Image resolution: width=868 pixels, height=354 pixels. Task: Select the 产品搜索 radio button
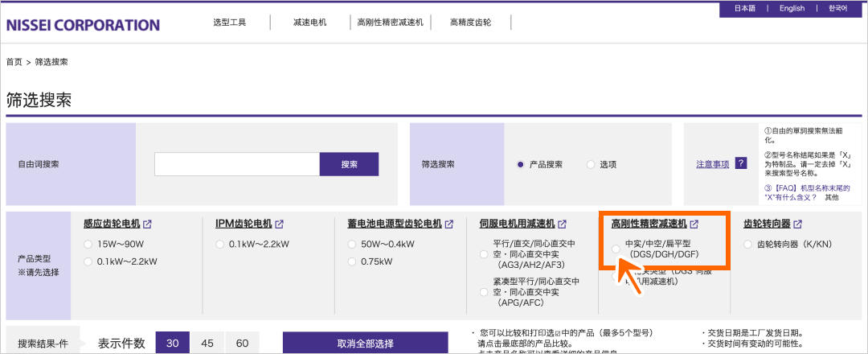click(x=520, y=164)
